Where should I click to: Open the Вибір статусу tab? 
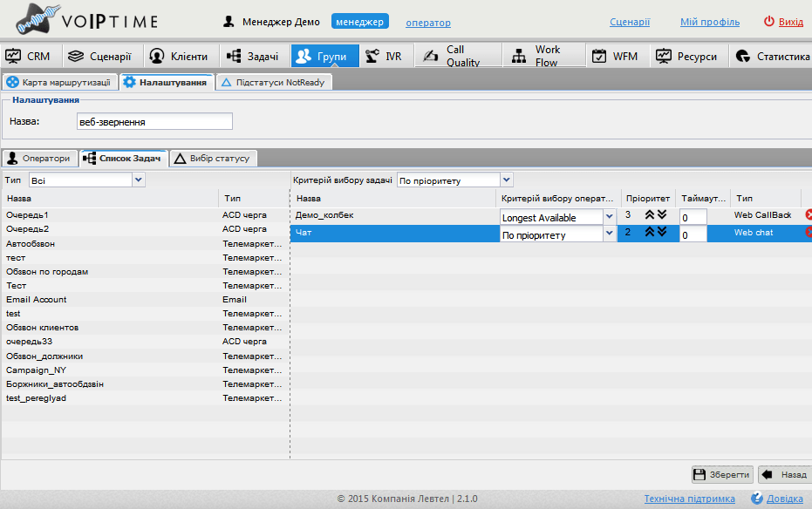pos(213,159)
